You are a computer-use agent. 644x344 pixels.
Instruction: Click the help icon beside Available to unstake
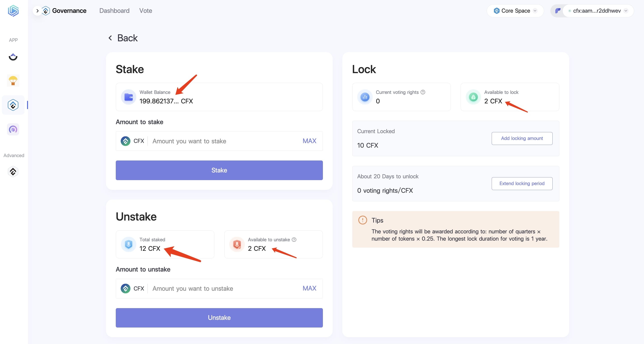[x=294, y=239]
